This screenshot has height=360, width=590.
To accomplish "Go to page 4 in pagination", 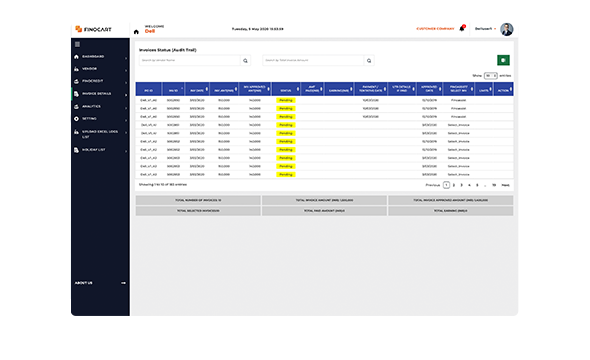I will [x=469, y=185].
